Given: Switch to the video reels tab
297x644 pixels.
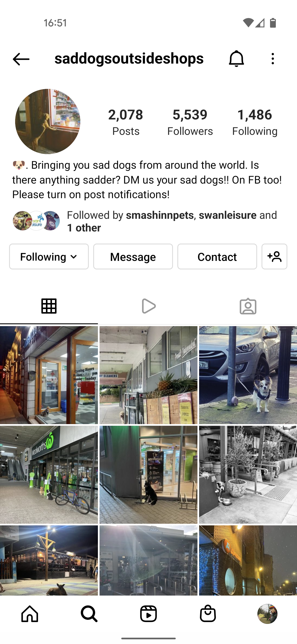Looking at the screenshot, I should (x=148, y=306).
